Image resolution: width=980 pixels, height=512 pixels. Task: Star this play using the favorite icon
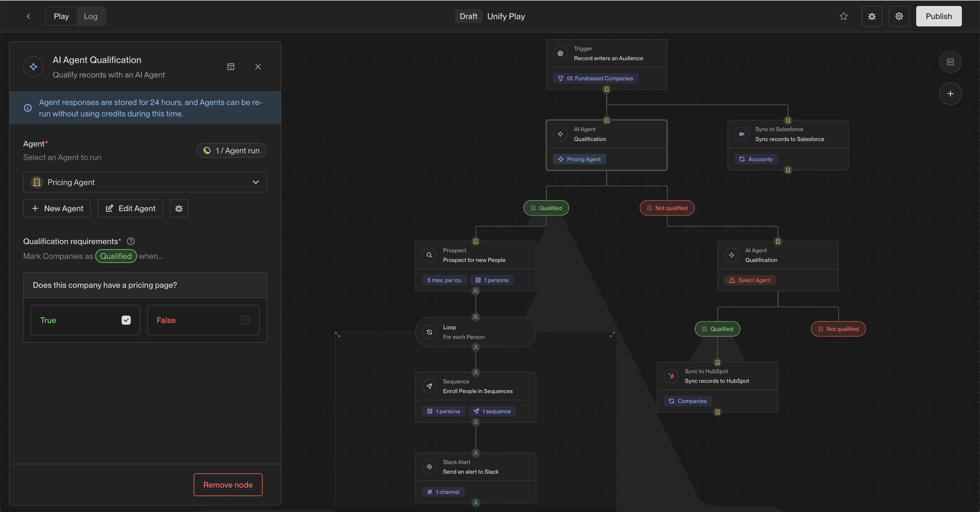[843, 16]
